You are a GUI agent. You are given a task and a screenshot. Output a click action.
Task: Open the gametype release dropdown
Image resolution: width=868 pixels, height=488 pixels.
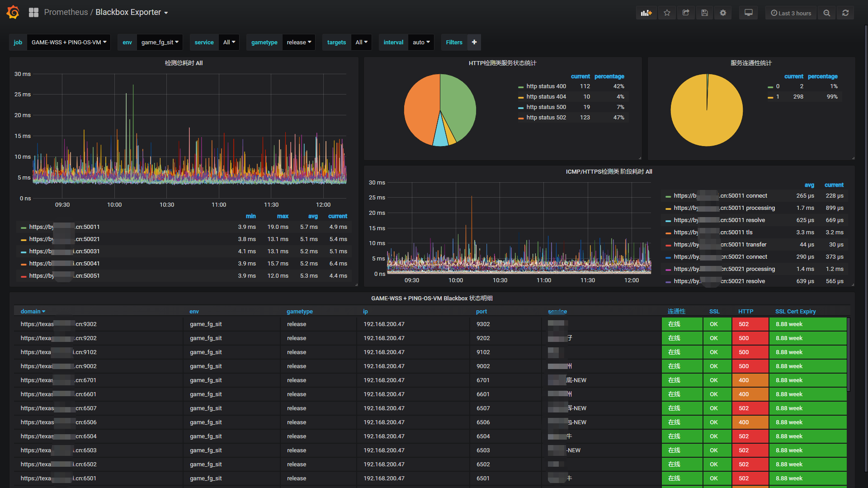pos(299,42)
